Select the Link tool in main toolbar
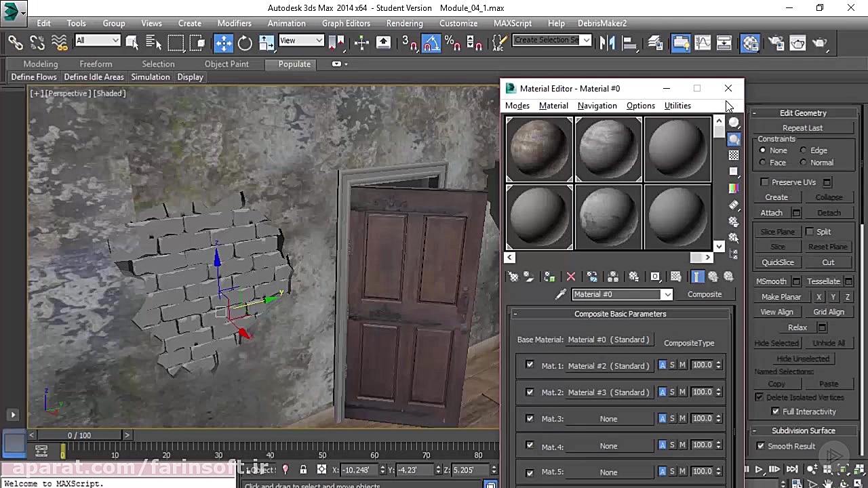The width and height of the screenshot is (868, 488). pos(15,43)
